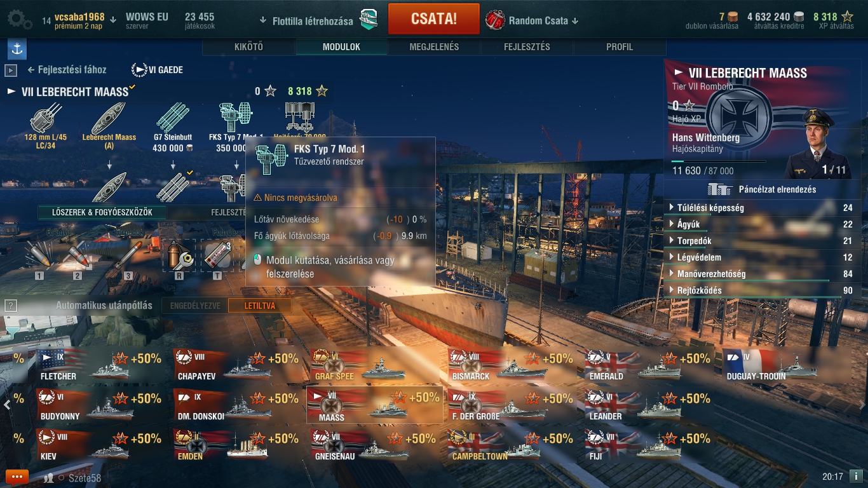Select the G7 Steinbutt torpedo module
The width and height of the screenshot is (868, 488).
tap(172, 127)
